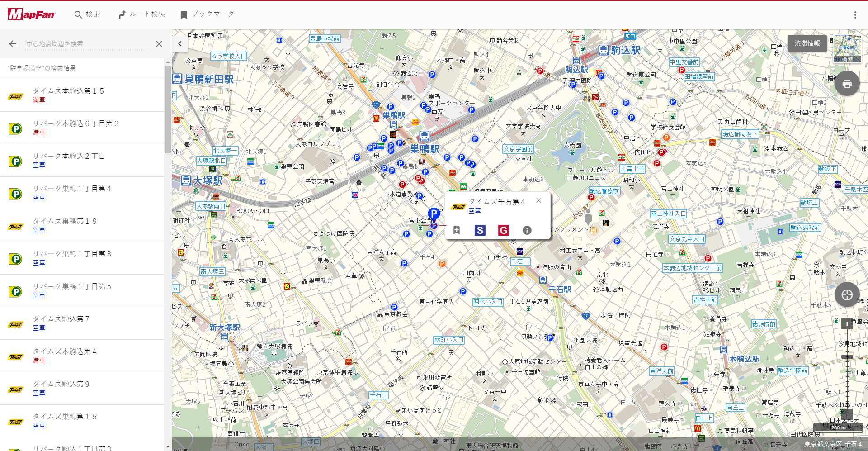This screenshot has width=868, height=451.
Task: Clear search with the X icon in panel
Action: pyautogui.click(x=159, y=44)
